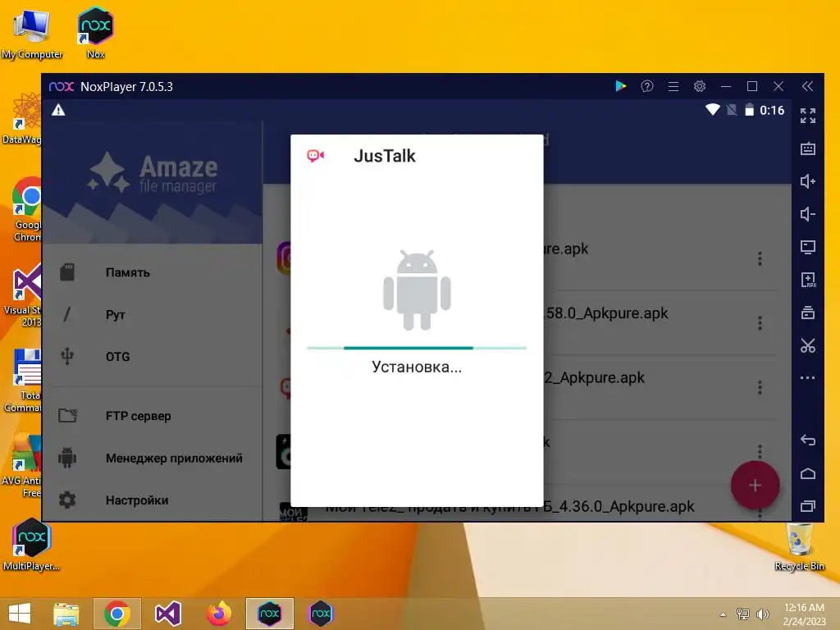Open options menu for 58.0_Apkpure.apk file
This screenshot has width=840, height=630.
point(760,323)
